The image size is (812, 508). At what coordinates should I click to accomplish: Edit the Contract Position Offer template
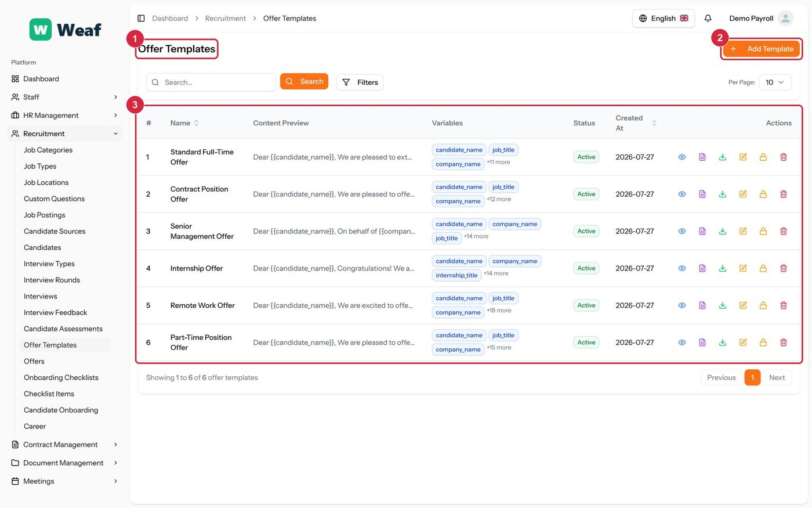point(743,194)
